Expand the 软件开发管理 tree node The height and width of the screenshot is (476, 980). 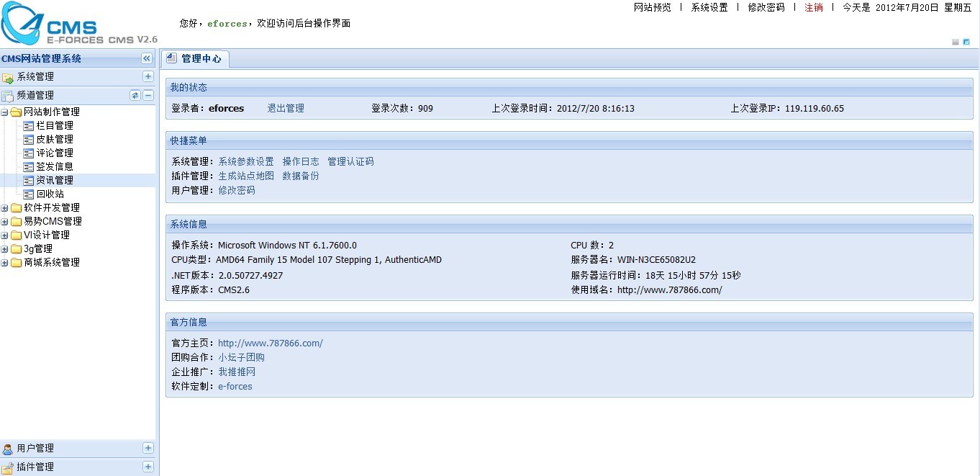pos(6,207)
